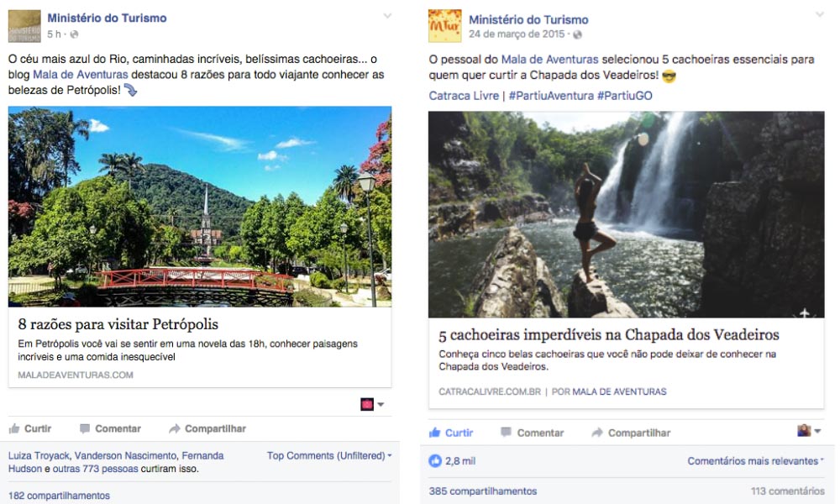Image resolution: width=840 pixels, height=504 pixels.
Task: Open the Petrópolis red bridge photo preview
Action: [200, 207]
